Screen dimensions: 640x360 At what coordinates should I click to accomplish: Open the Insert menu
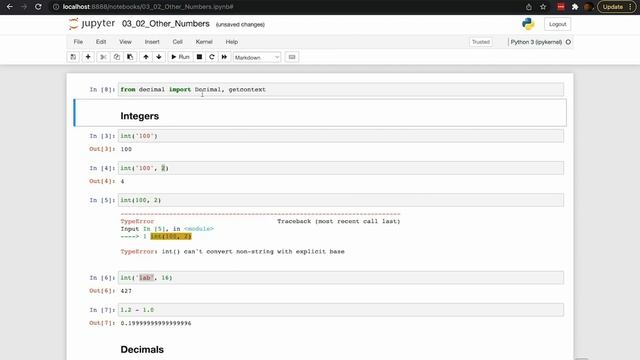(152, 42)
